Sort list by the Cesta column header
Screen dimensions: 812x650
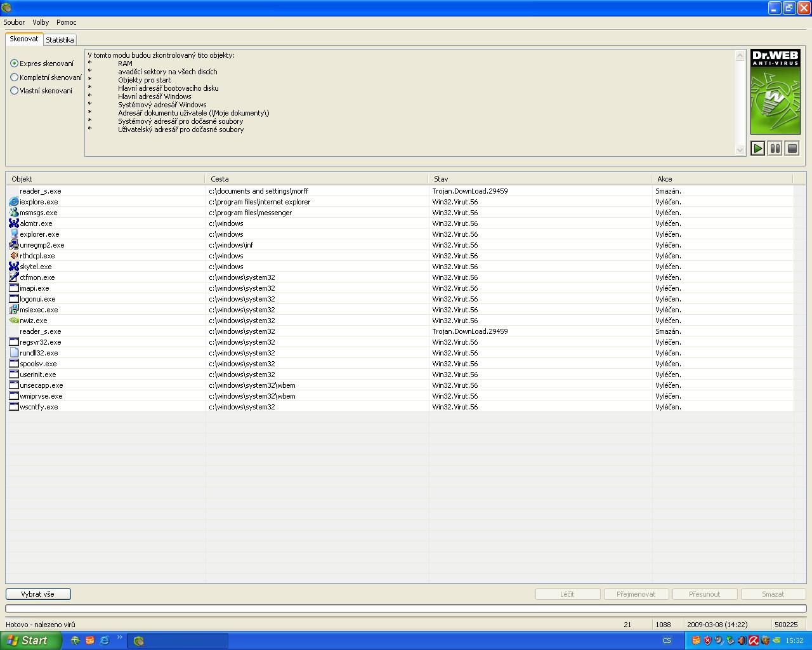[317, 179]
